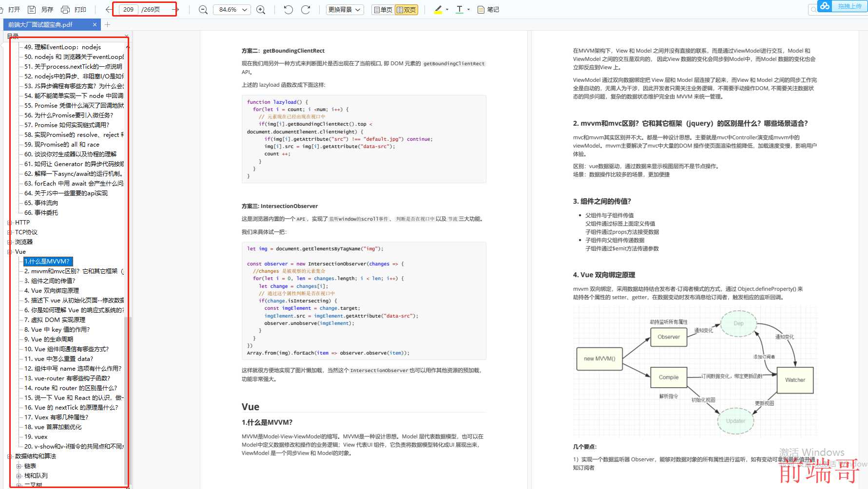The width and height of the screenshot is (868, 489).
Task: Open outline item 17. Vuex 有哪几种属性?
Action: 57,417
